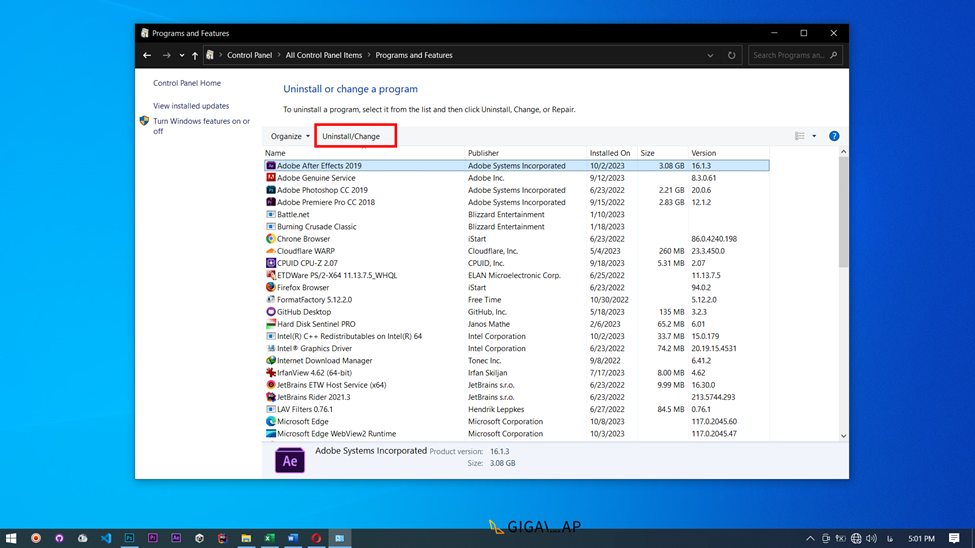Select CPUID CPU-Z 2.07 entry
Viewport: 975px width, 548px height.
click(307, 263)
